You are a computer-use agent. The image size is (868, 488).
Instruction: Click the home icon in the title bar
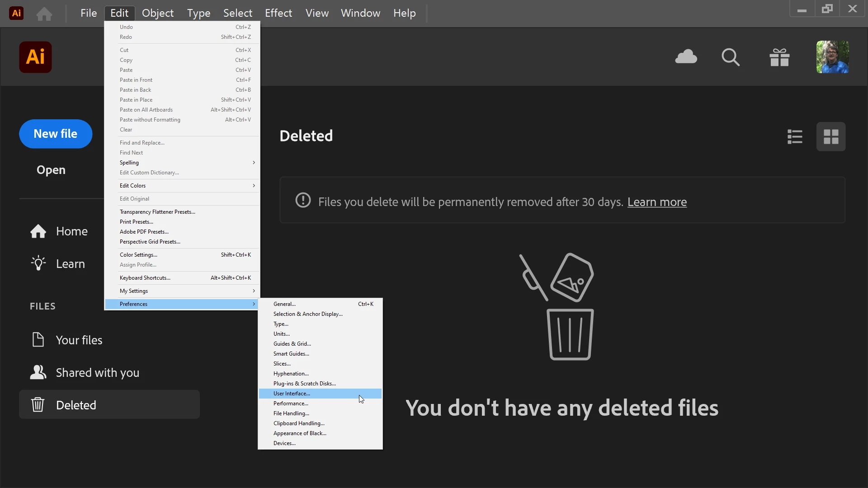click(44, 14)
